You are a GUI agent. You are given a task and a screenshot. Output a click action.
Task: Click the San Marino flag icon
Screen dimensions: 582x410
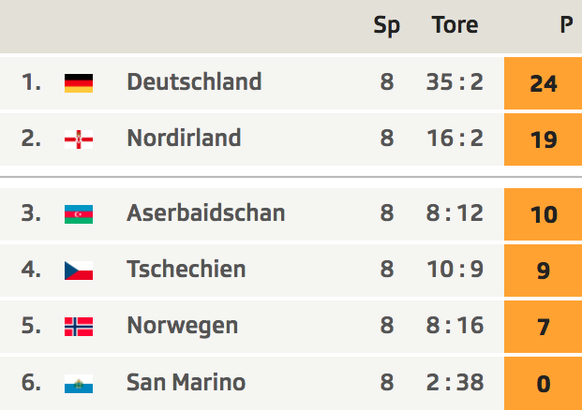coord(79,384)
